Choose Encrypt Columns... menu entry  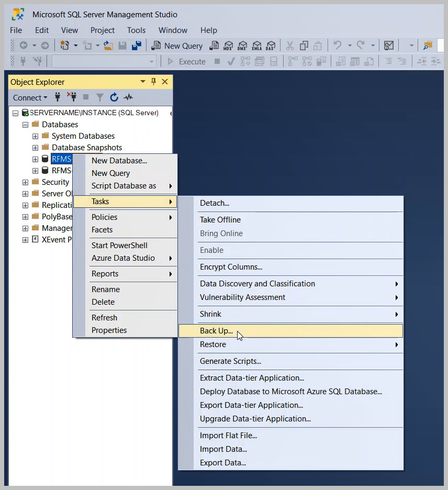click(290, 267)
